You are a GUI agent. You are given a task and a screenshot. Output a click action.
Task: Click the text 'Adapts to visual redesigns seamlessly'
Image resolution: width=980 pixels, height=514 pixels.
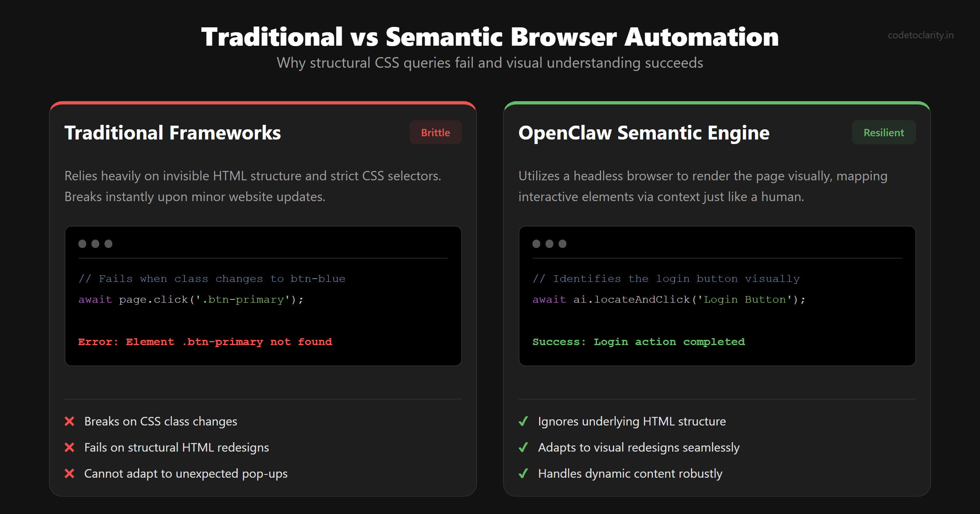[x=639, y=448]
